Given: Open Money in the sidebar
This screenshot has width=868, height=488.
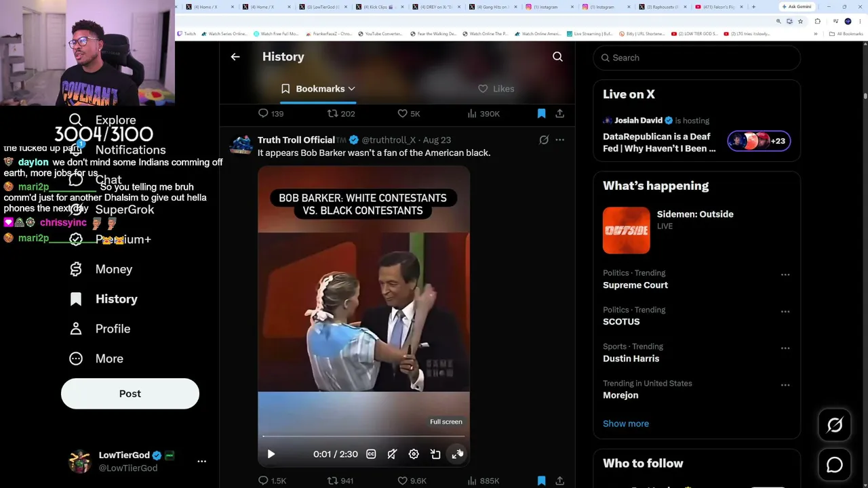Looking at the screenshot, I should tap(101, 269).
